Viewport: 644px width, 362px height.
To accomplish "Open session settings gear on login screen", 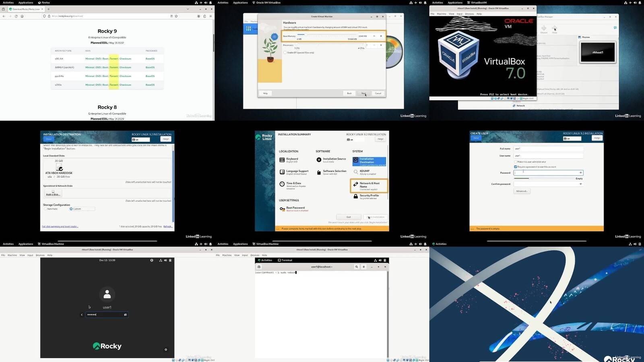I will pos(166,350).
